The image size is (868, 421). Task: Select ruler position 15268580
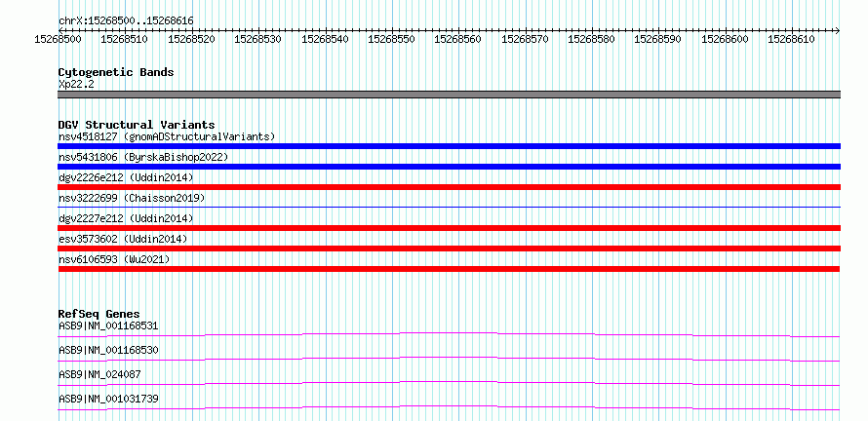click(x=592, y=39)
